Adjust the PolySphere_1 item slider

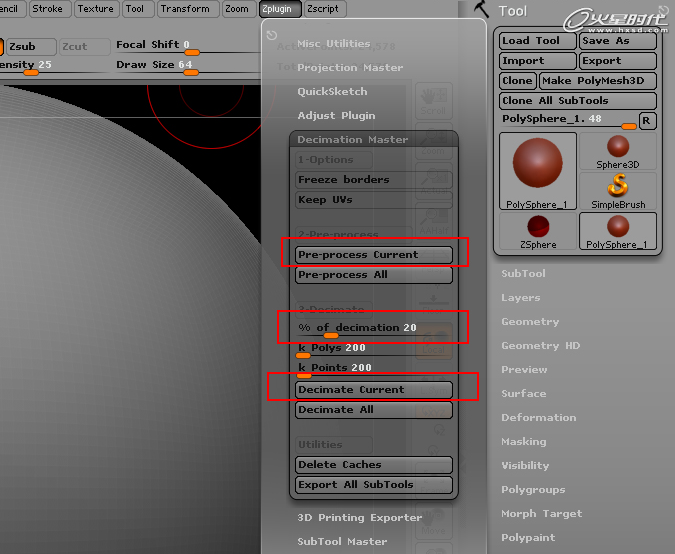(x=568, y=121)
